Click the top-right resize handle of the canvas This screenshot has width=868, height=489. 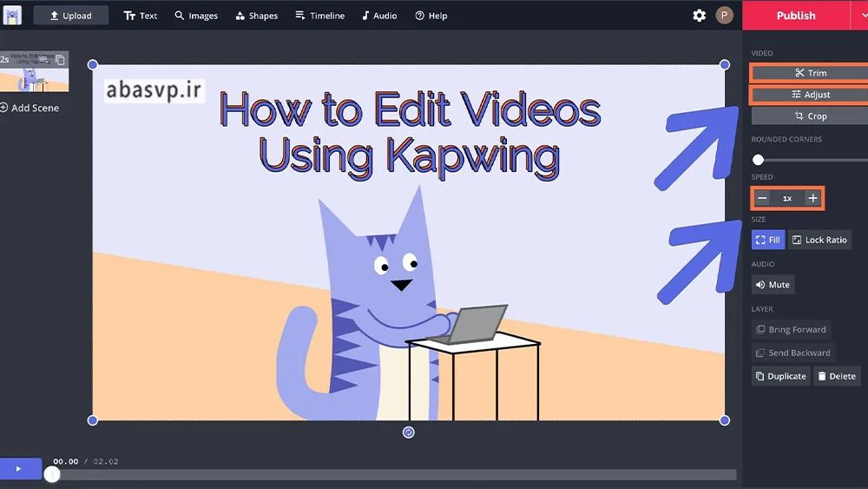(724, 65)
